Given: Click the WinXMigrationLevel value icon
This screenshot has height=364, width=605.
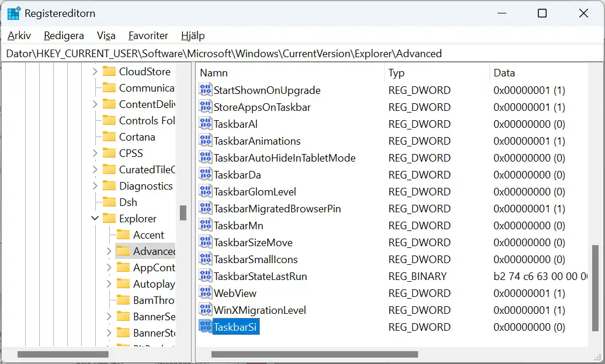Looking at the screenshot, I should pyautogui.click(x=206, y=310).
